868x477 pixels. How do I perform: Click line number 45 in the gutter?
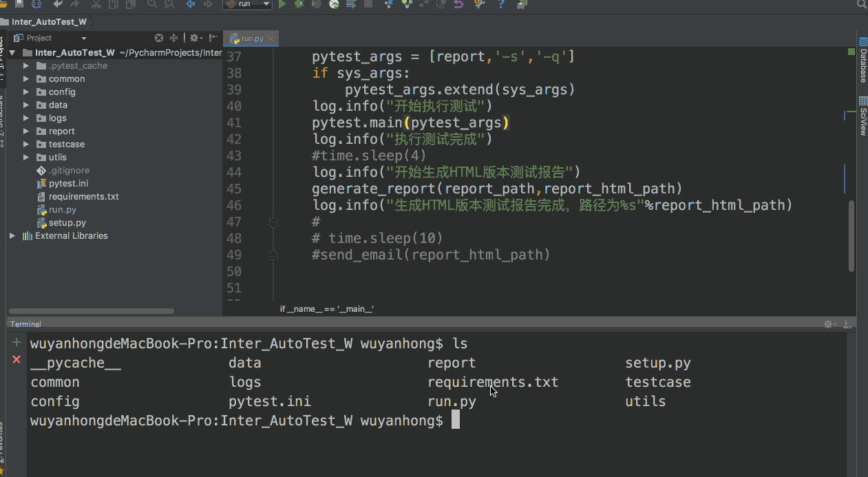pyautogui.click(x=233, y=189)
